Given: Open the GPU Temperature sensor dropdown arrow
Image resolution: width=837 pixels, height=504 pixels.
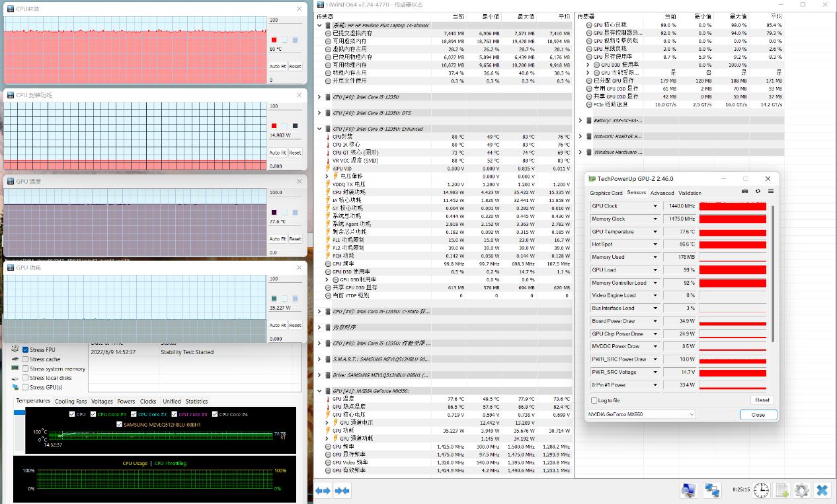Looking at the screenshot, I should 655,232.
